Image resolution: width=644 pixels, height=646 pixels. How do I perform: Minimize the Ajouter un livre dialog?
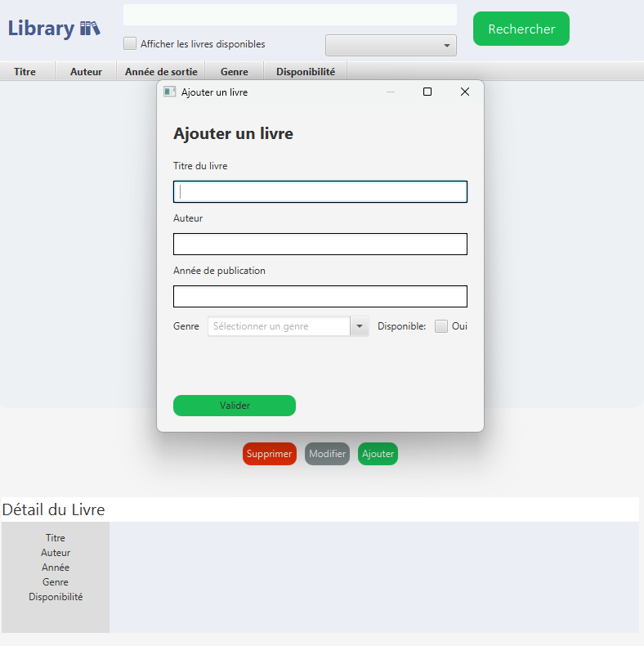(391, 92)
